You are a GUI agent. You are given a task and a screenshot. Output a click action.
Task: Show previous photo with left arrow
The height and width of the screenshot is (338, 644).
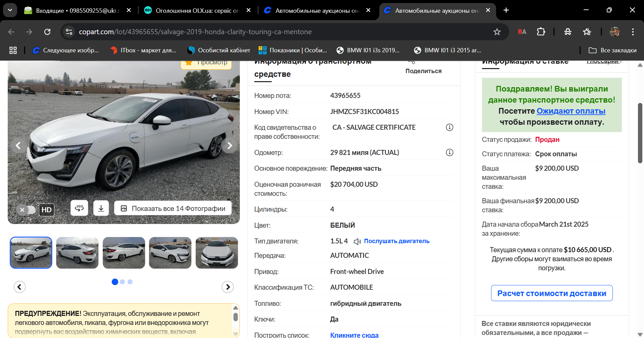coord(18,146)
